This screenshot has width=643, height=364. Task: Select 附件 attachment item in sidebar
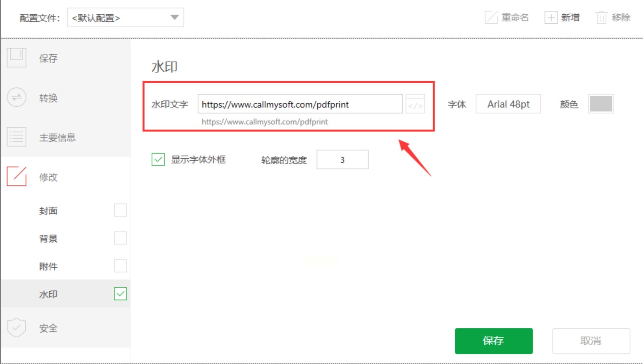point(48,266)
